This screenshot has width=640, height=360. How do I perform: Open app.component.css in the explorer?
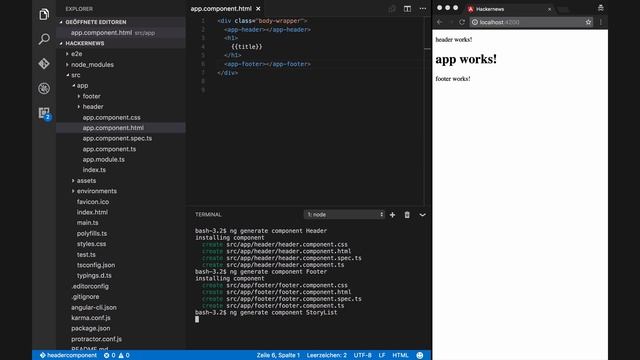111,117
